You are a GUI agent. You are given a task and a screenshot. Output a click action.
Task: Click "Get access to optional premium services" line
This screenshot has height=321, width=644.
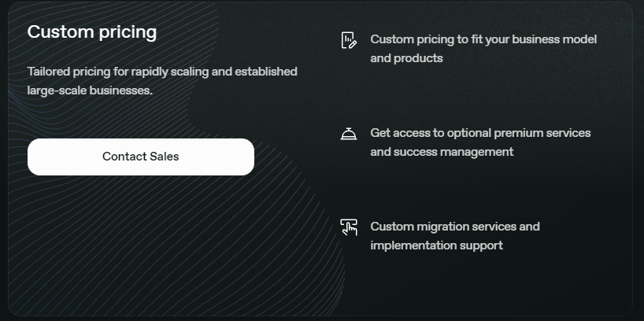480,133
